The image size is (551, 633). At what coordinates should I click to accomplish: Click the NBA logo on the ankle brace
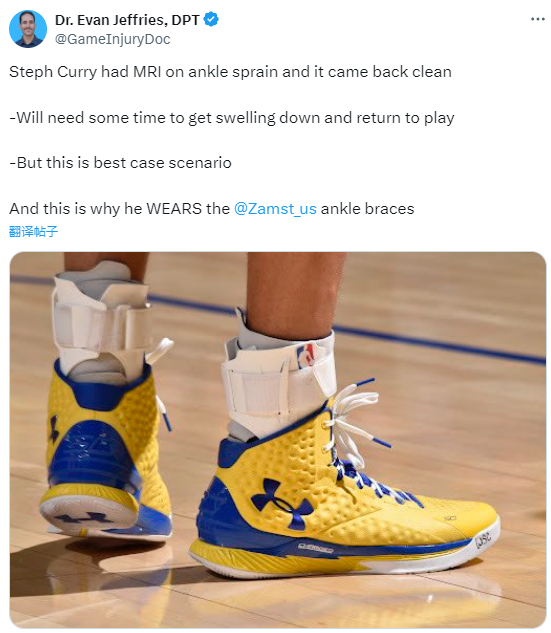click(306, 355)
